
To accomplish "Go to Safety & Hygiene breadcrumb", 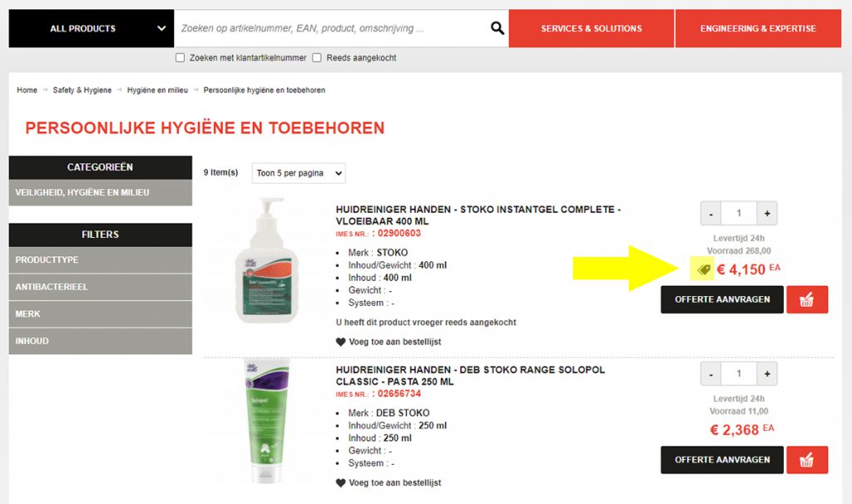I will pyautogui.click(x=82, y=90).
